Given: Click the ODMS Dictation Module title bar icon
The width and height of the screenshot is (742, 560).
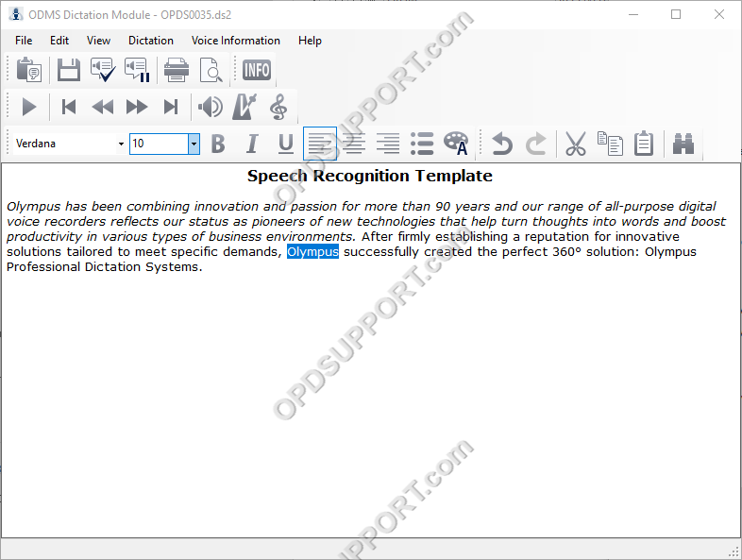Looking at the screenshot, I should pyautogui.click(x=16, y=15).
